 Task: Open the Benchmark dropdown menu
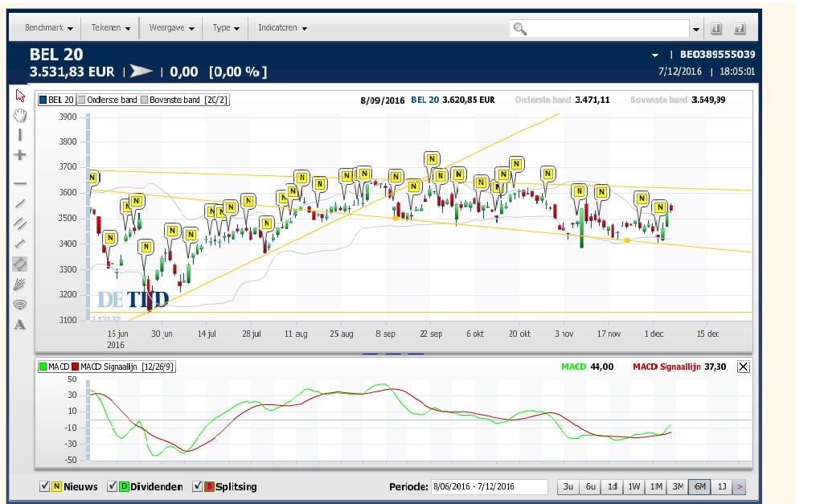pos(49,28)
